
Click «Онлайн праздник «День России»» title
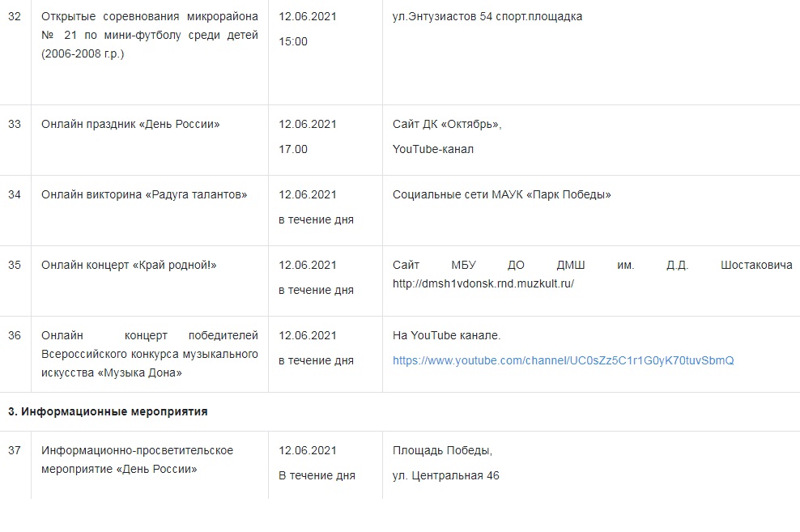[130, 124]
